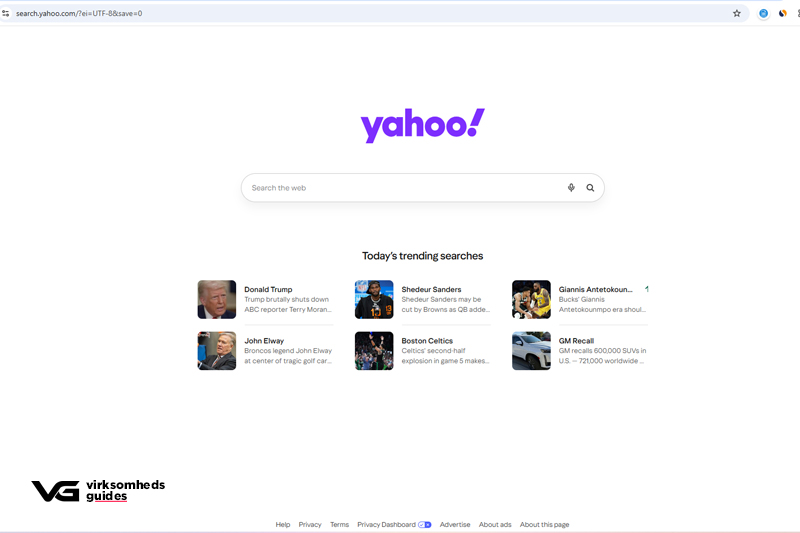Select the browser address bar URL
Image resolution: width=800 pixels, height=533 pixels.
79,13
